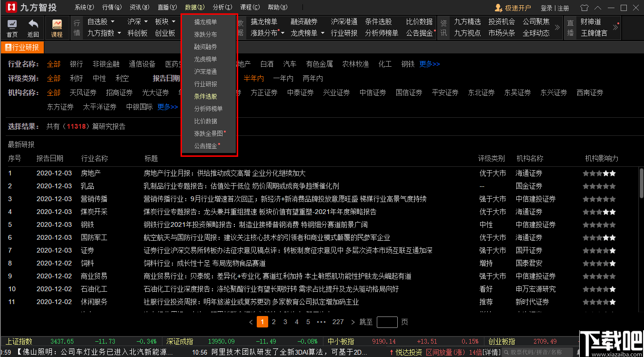Open the 龙虎榜单 toolbar dropdown

click(x=308, y=33)
